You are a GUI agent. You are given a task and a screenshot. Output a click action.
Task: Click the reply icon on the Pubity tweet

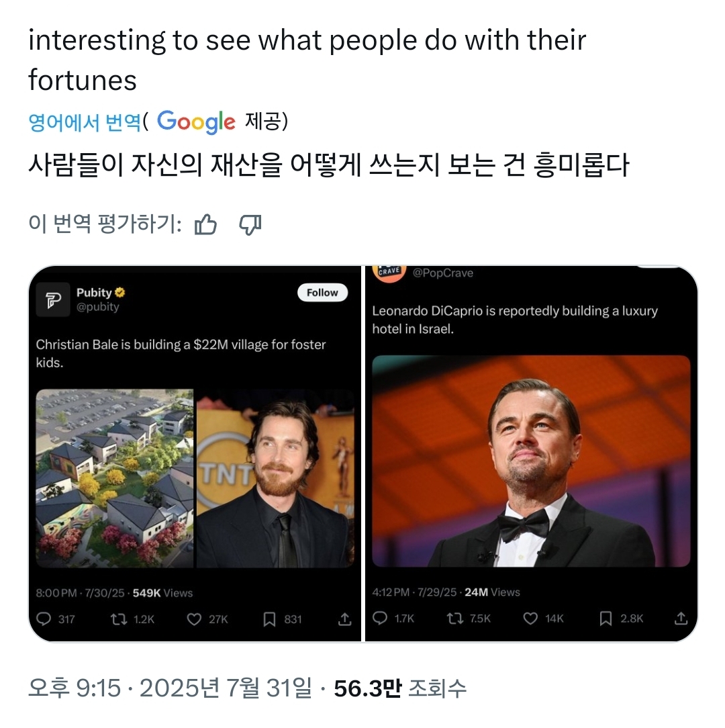coord(44,620)
